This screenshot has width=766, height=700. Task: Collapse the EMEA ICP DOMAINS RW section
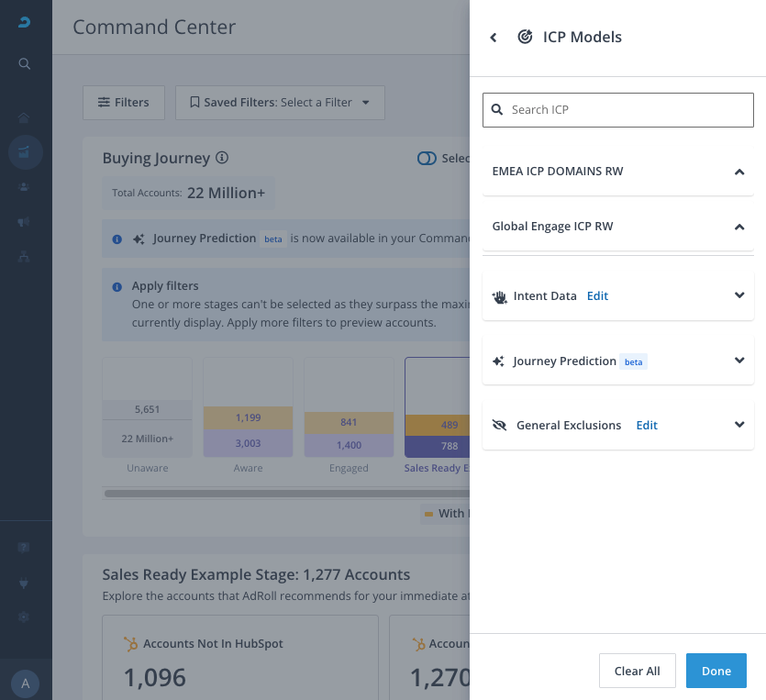pos(738,172)
